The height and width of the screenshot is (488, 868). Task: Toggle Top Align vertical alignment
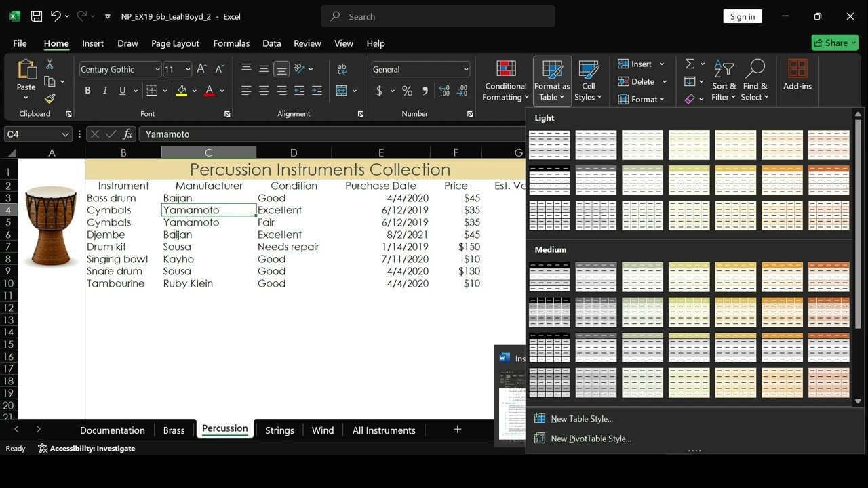pyautogui.click(x=246, y=69)
